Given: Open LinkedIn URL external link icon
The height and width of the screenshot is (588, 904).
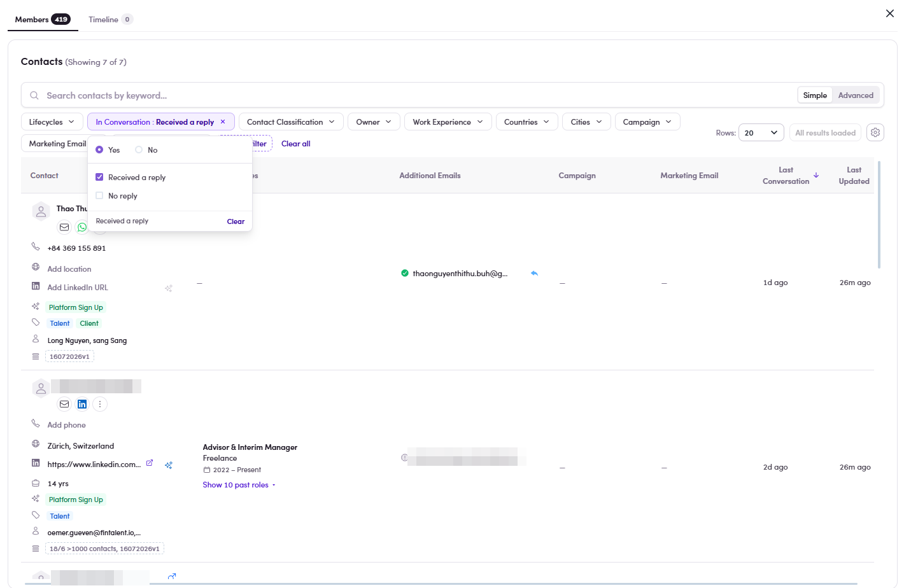Looking at the screenshot, I should click(150, 463).
